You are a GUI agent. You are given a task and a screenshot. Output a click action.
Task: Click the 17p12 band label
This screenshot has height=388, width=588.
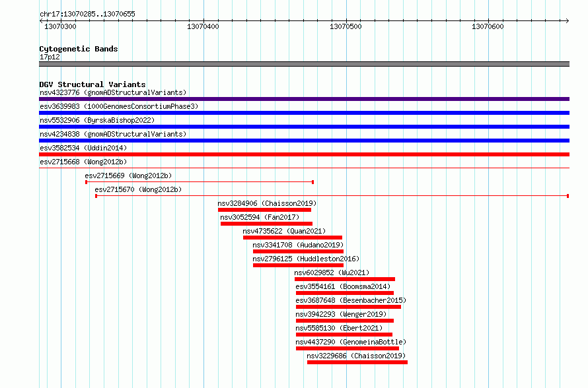(50, 57)
